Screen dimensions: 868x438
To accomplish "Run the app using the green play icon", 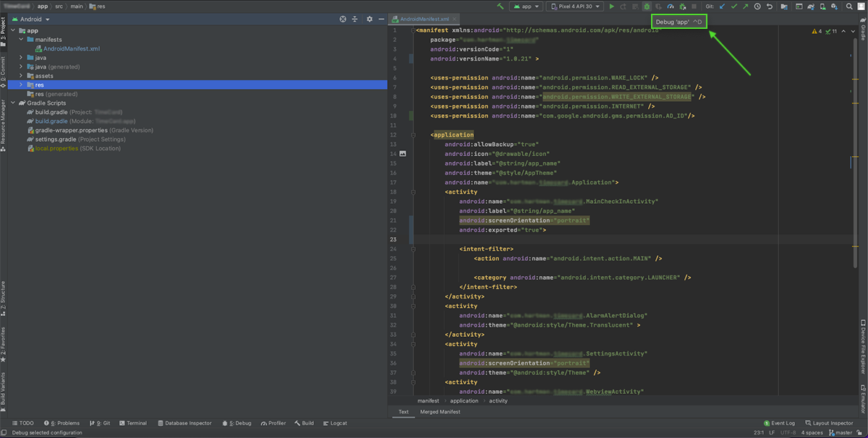I will (x=612, y=5).
